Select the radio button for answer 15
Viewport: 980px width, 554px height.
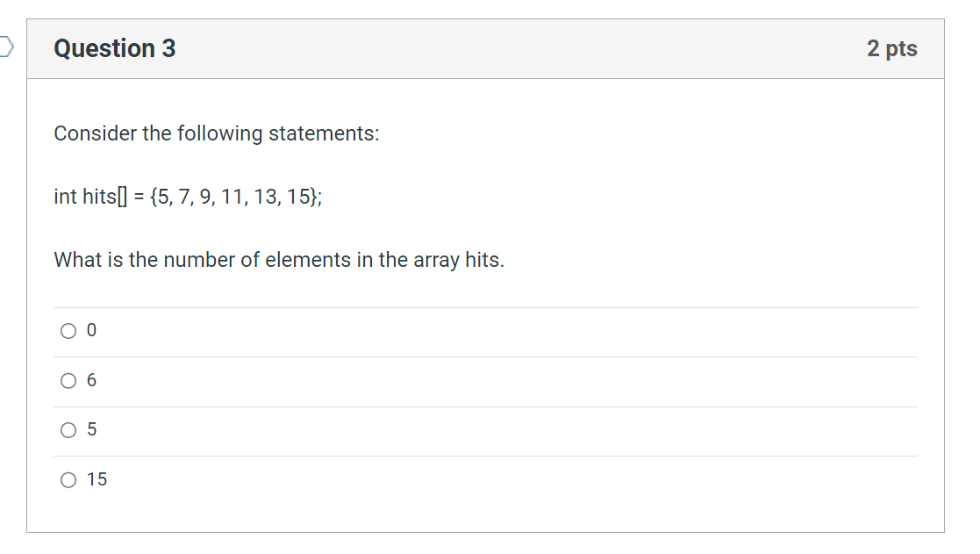pyautogui.click(x=68, y=479)
